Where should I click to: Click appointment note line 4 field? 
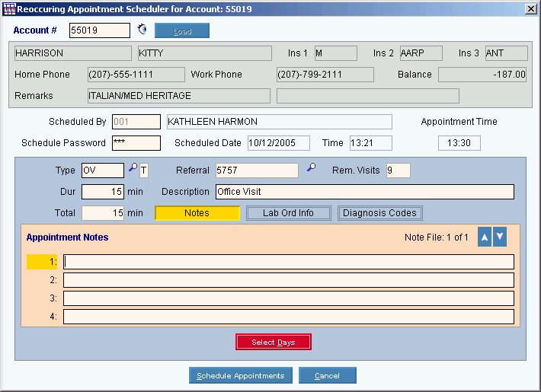pos(289,317)
